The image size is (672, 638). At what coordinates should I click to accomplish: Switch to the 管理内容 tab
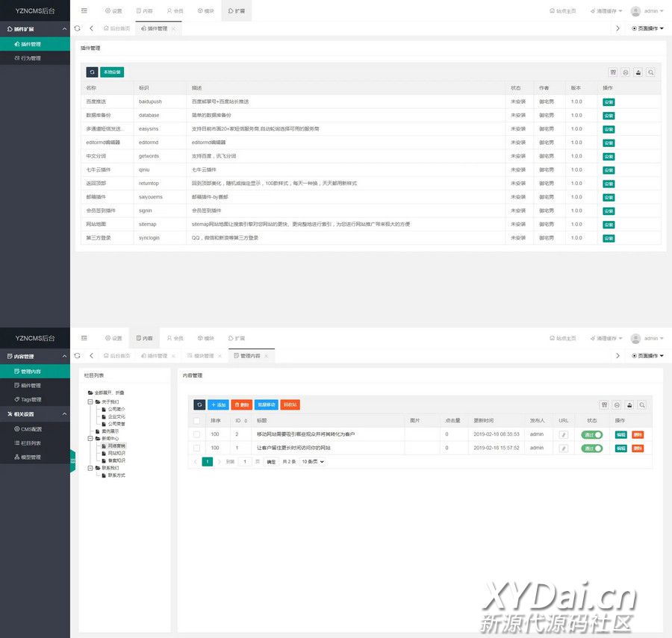point(250,356)
